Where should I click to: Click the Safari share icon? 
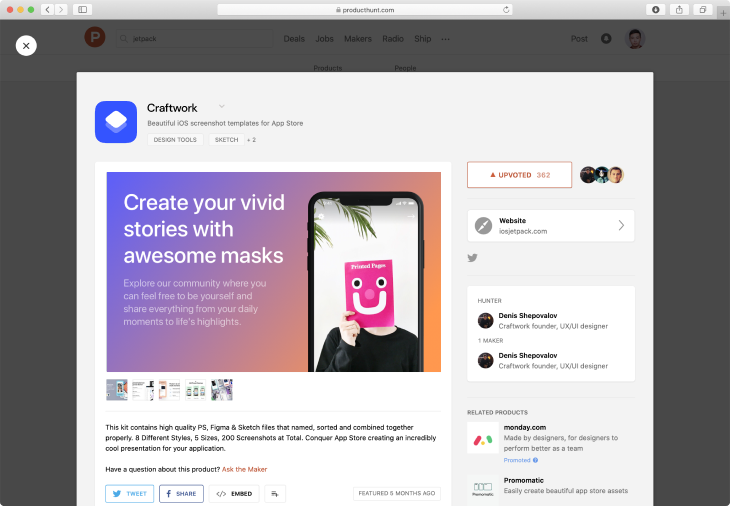tap(679, 9)
